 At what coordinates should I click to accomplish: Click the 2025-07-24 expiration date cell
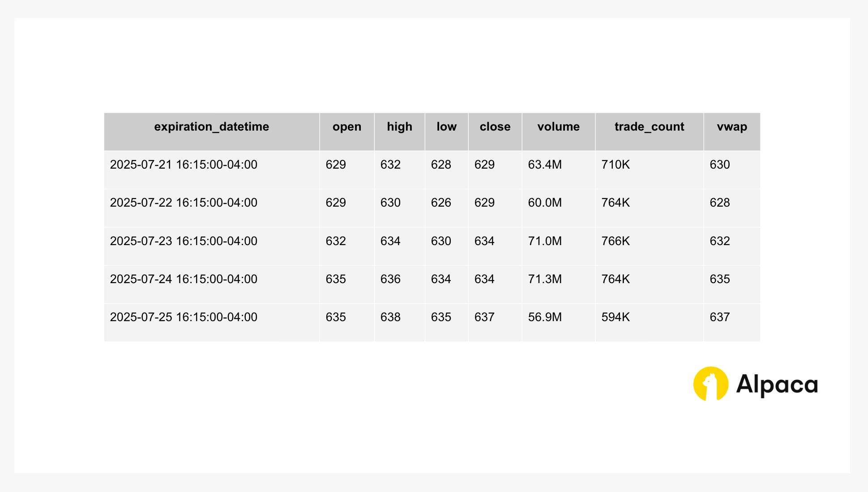[212, 284]
